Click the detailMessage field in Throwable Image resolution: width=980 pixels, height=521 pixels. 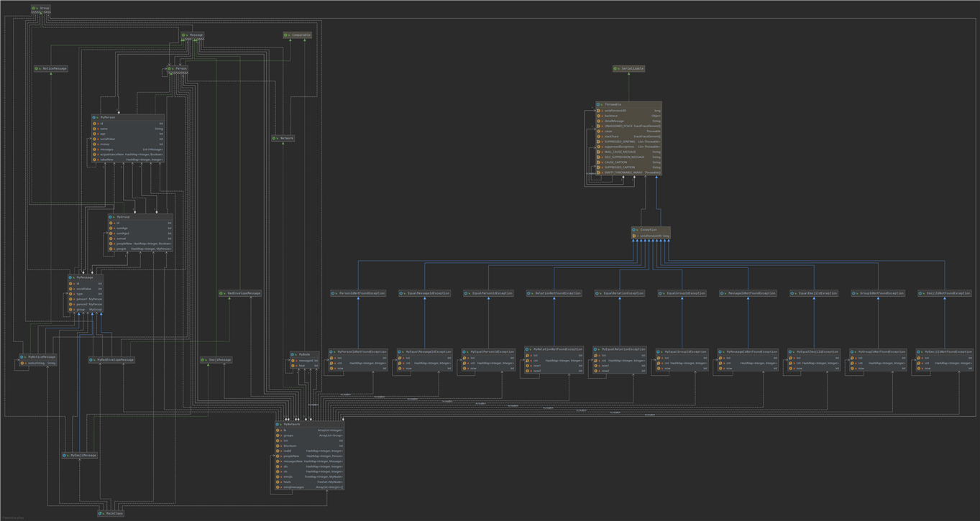click(x=628, y=121)
